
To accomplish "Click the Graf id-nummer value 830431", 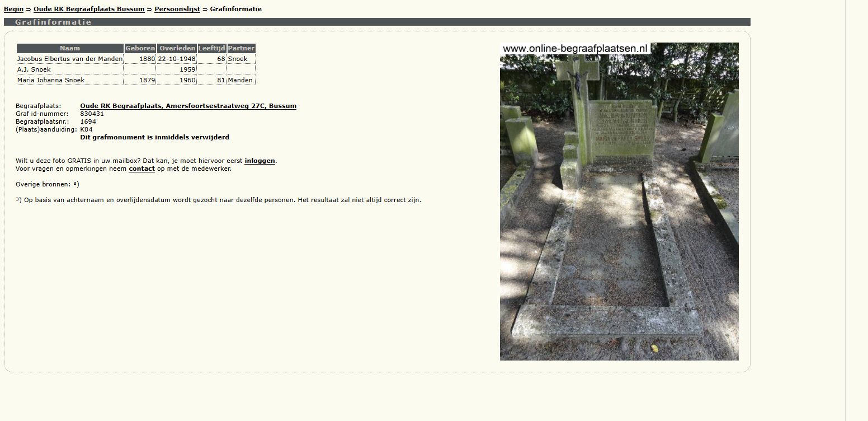I will click(x=92, y=114).
